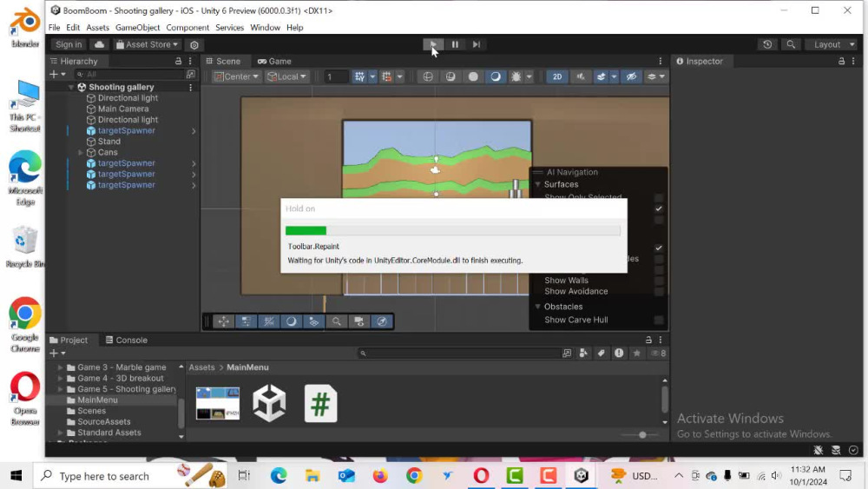868x489 pixels.
Task: Lock the Hierarchy panel
Action: 178,61
